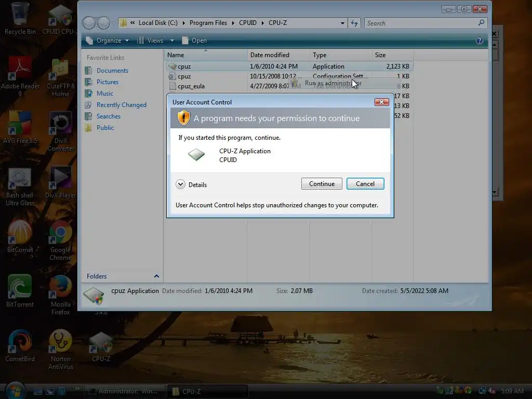Expand the Details chevron in UAC dialog
This screenshot has height=399, width=532.
180,184
